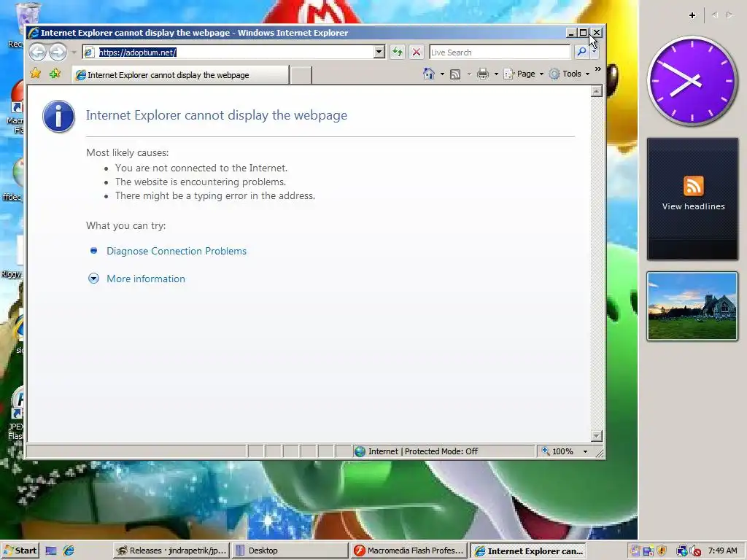
Task: Expand the command bar overflow chevron
Action: (598, 69)
